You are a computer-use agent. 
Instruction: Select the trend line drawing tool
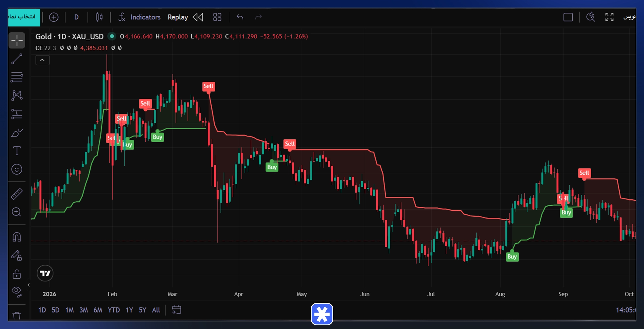point(17,59)
